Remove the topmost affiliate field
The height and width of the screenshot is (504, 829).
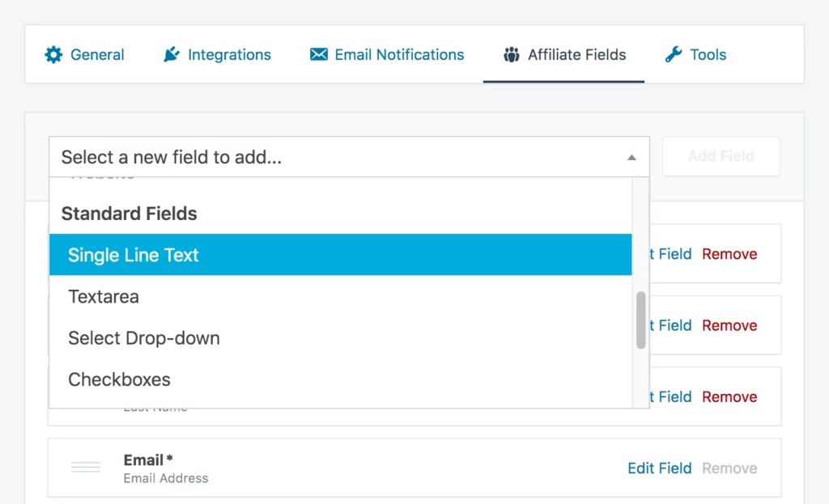coord(729,253)
